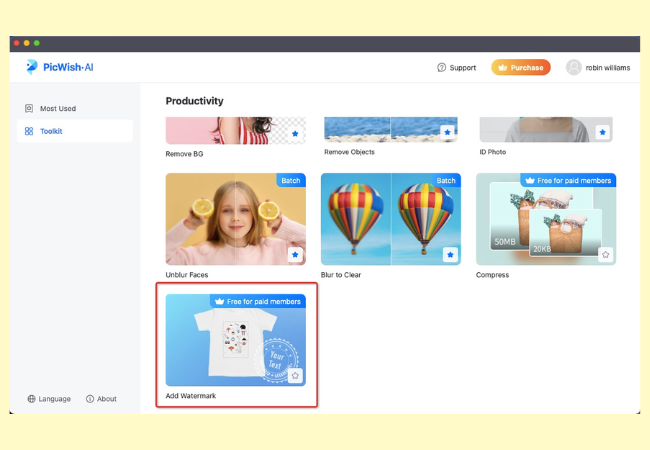Image resolution: width=650 pixels, height=450 pixels.
Task: Open Support help icon
Action: (442, 68)
